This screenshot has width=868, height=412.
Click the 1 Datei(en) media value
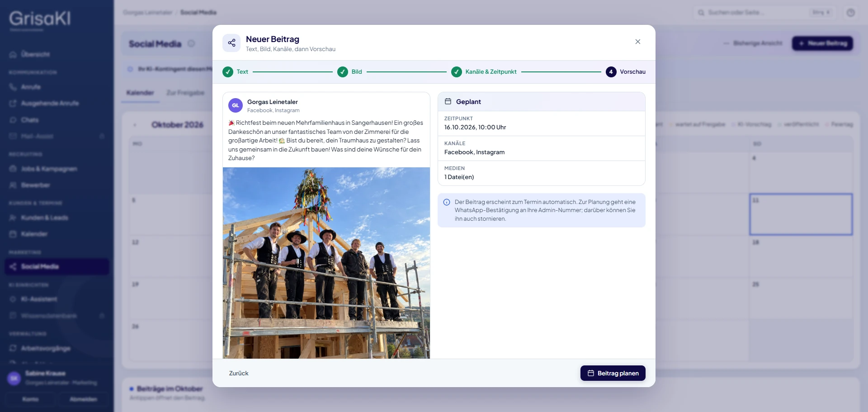pyautogui.click(x=459, y=177)
